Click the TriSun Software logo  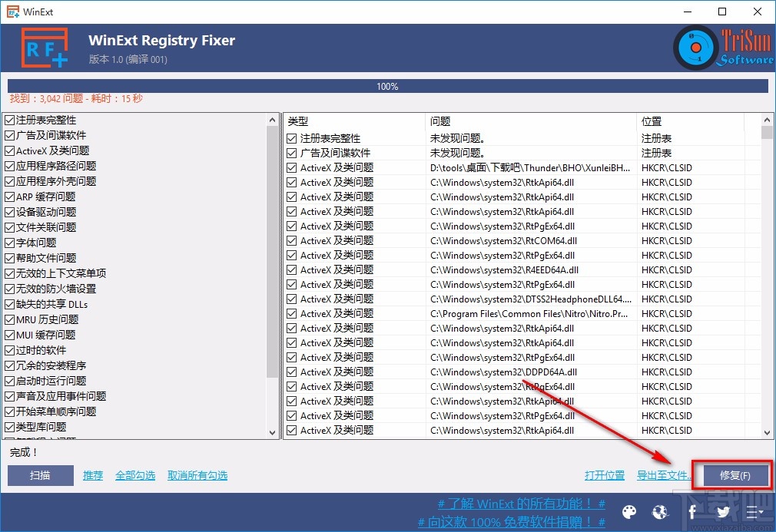pyautogui.click(x=723, y=48)
